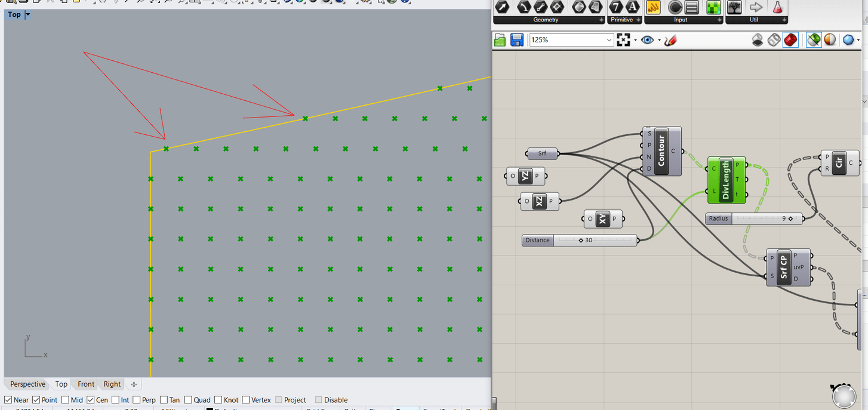Screen dimensions: 868x410
Task: Select the green DivLength component
Action: 727,180
